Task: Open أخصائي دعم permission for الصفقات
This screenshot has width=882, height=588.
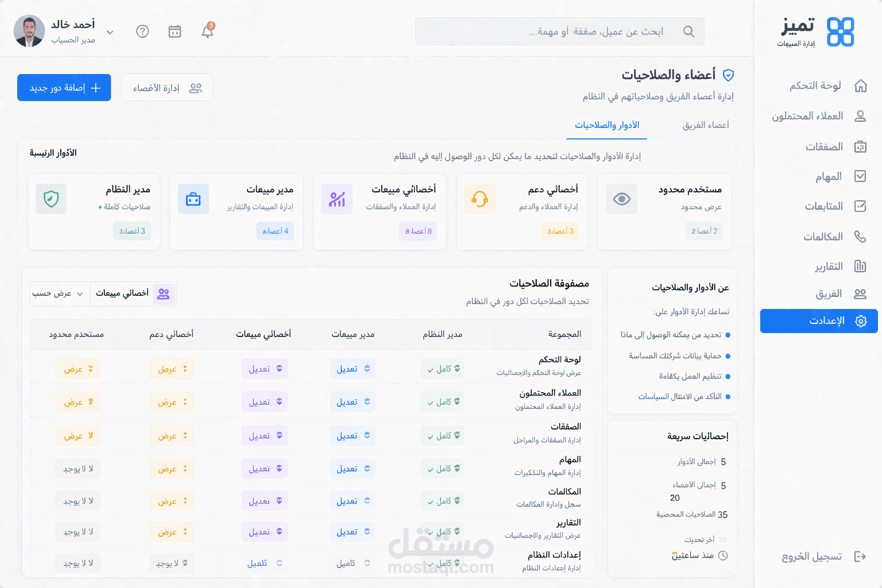Action: (172, 436)
